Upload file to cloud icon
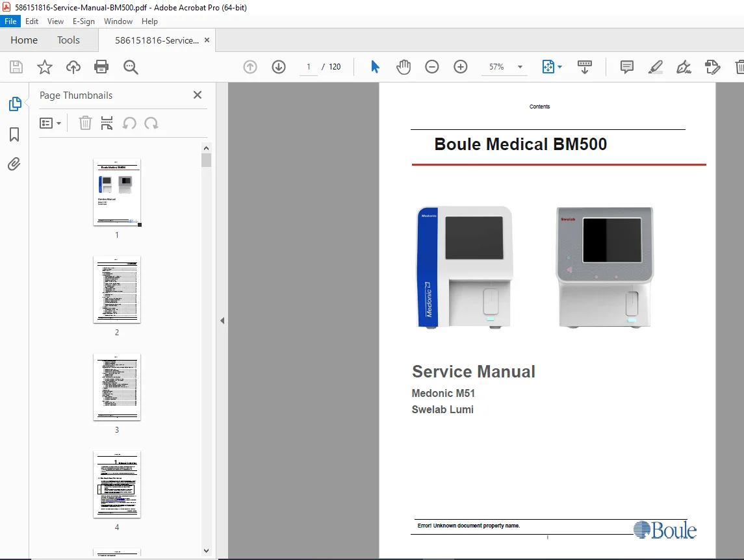The width and height of the screenshot is (744, 560). (73, 67)
